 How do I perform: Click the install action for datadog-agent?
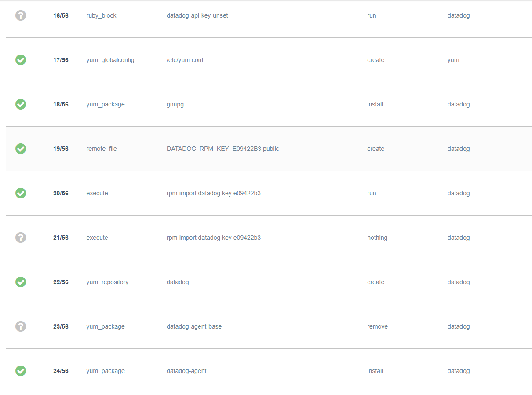(375, 371)
